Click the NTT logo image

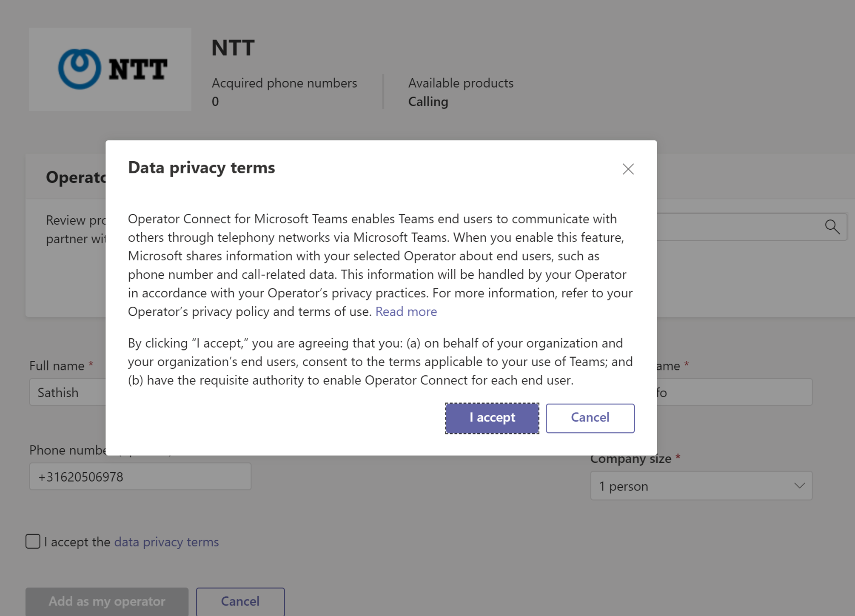coord(110,69)
